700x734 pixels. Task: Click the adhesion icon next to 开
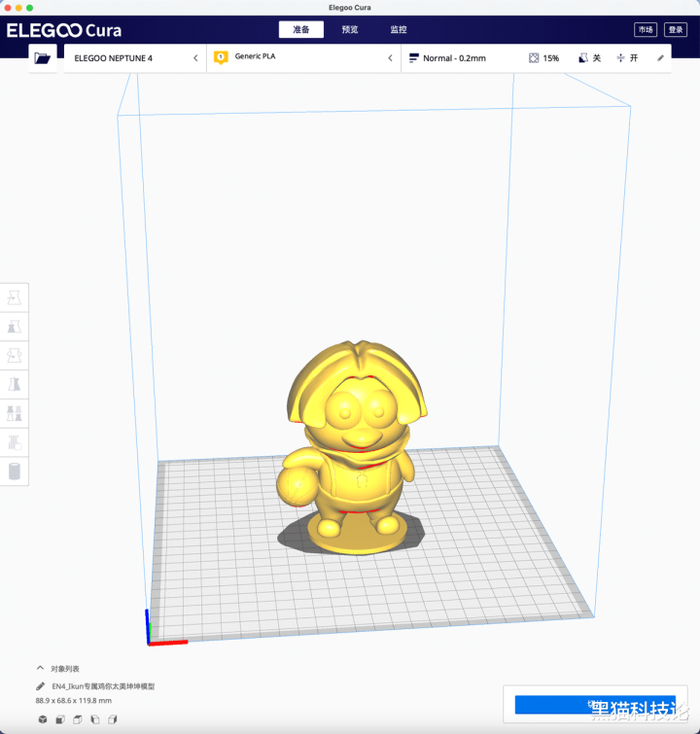point(620,58)
